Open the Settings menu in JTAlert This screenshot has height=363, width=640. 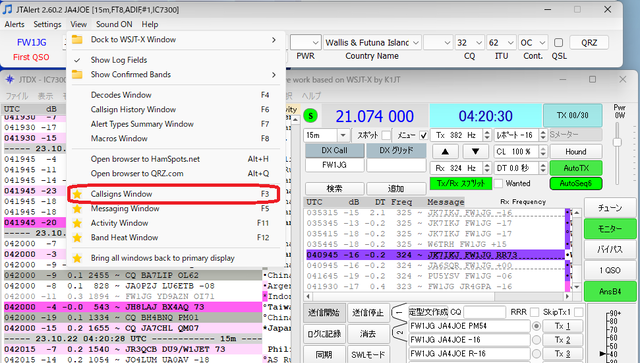click(x=47, y=24)
